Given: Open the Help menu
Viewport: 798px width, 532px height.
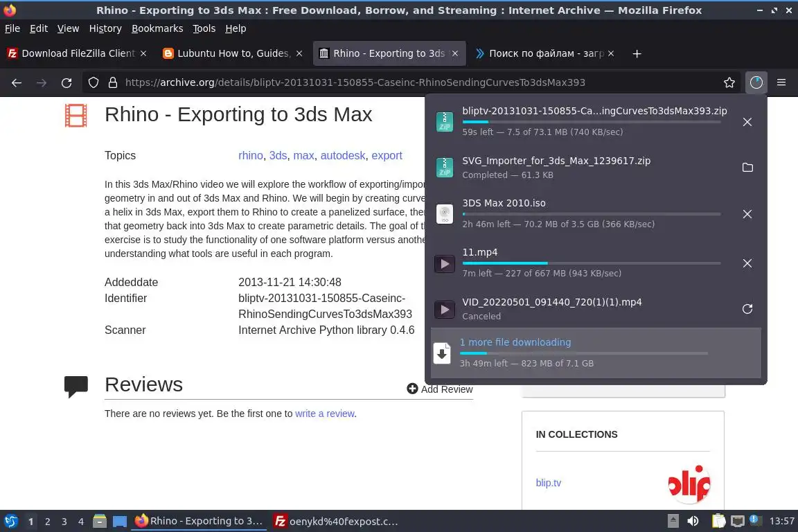Looking at the screenshot, I should [x=236, y=28].
